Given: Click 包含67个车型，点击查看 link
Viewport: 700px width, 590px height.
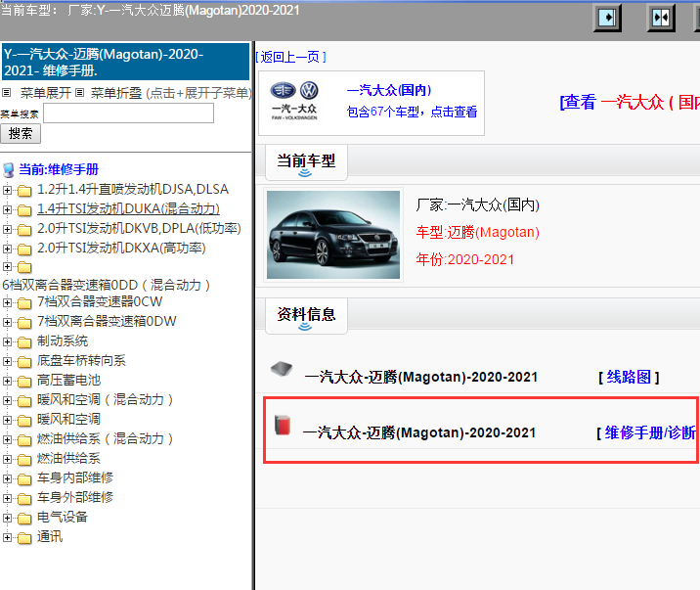Looking at the screenshot, I should [412, 112].
